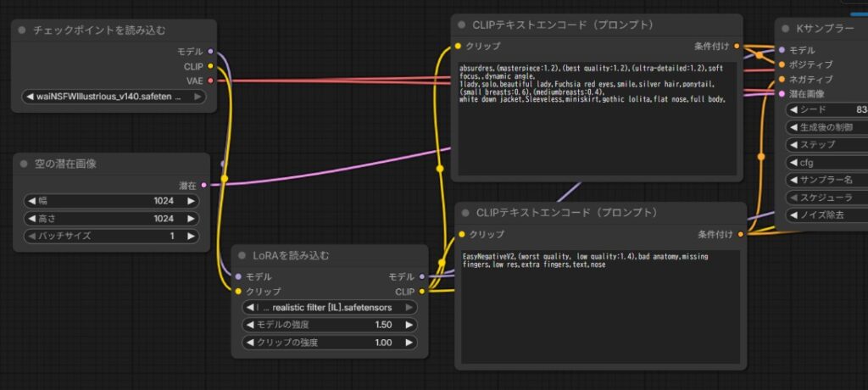Click the CLIP output port on the LoRA node

pyautogui.click(x=422, y=291)
